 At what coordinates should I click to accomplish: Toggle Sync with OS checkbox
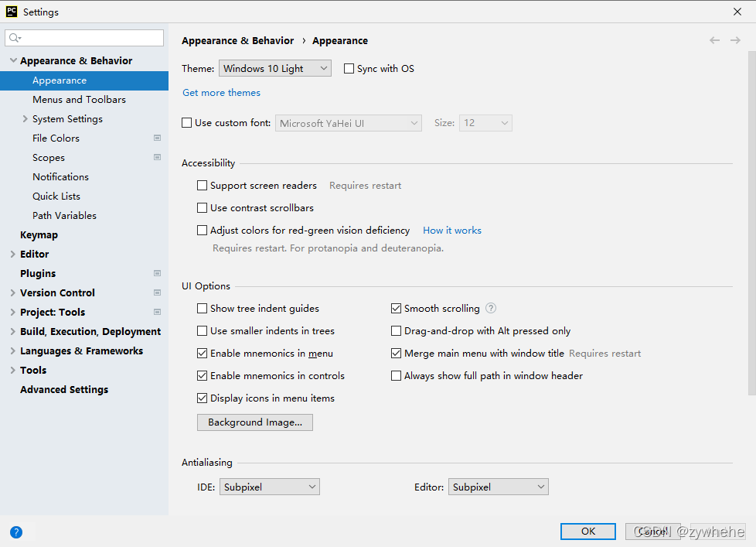(x=349, y=69)
